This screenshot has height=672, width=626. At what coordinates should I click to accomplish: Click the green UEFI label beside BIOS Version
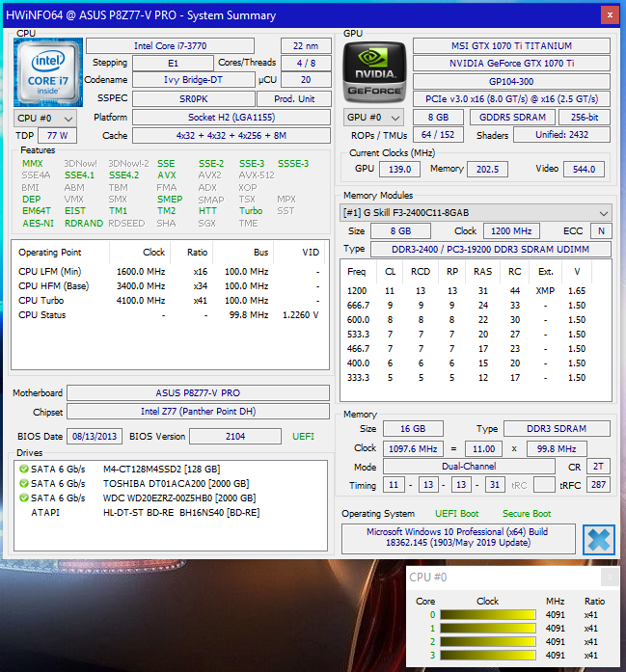[x=303, y=437]
